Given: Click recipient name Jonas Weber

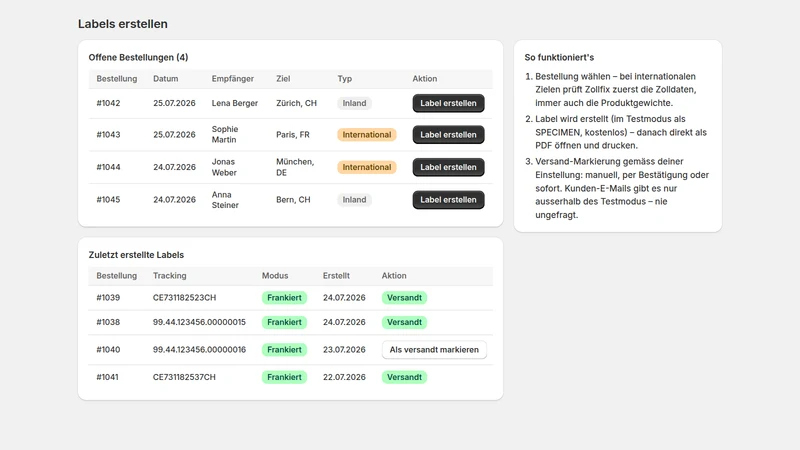Looking at the screenshot, I should [224, 167].
